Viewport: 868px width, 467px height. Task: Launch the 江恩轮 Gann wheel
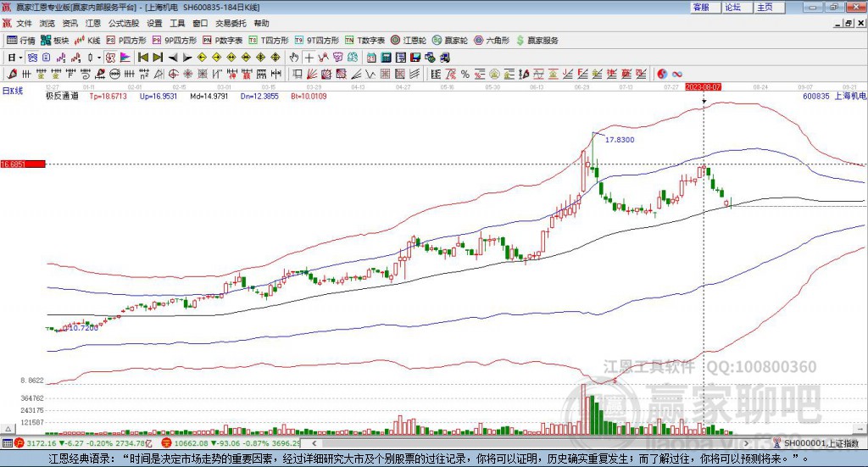[x=409, y=41]
